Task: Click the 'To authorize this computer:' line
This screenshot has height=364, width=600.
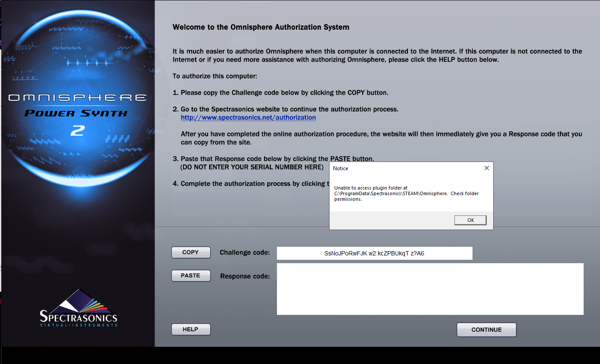Action: [215, 76]
